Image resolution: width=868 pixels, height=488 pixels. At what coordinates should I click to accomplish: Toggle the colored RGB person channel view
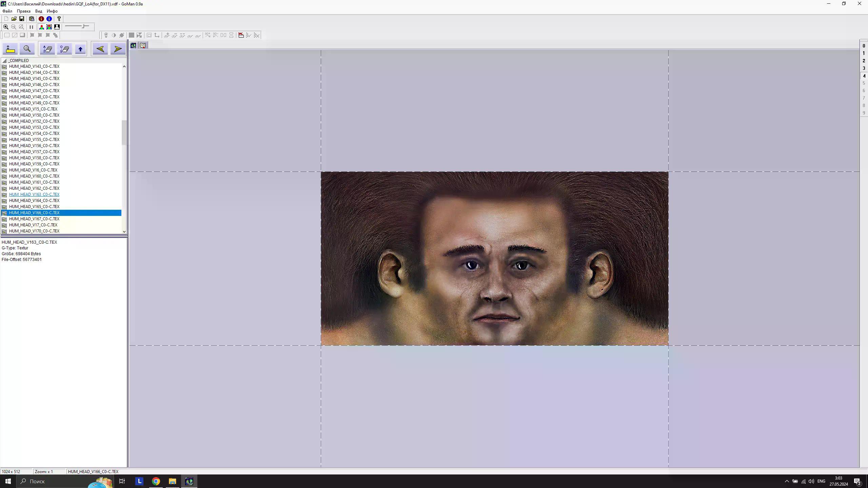[41, 27]
